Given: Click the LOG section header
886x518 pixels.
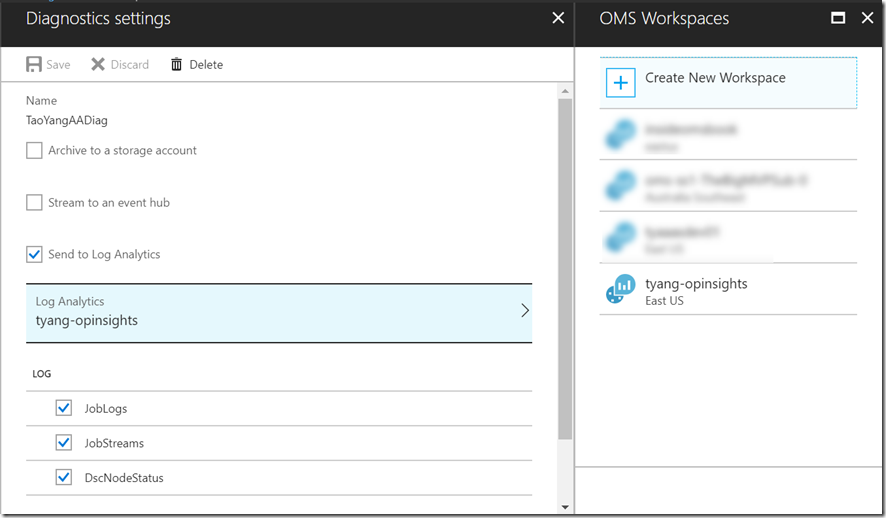Looking at the screenshot, I should (42, 373).
